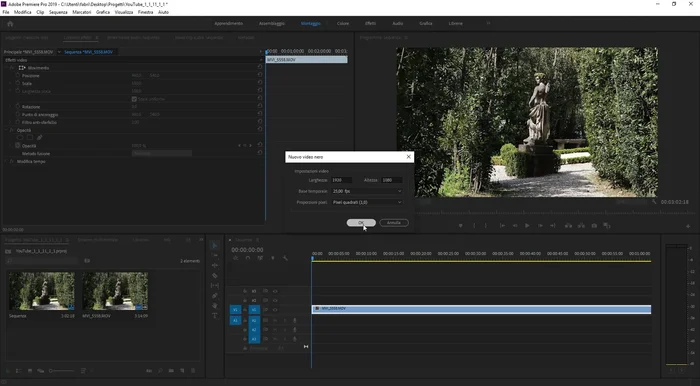This screenshot has width=700, height=386.
Task: Adjust project panel thumbnail zoom slider
Action: (62, 371)
